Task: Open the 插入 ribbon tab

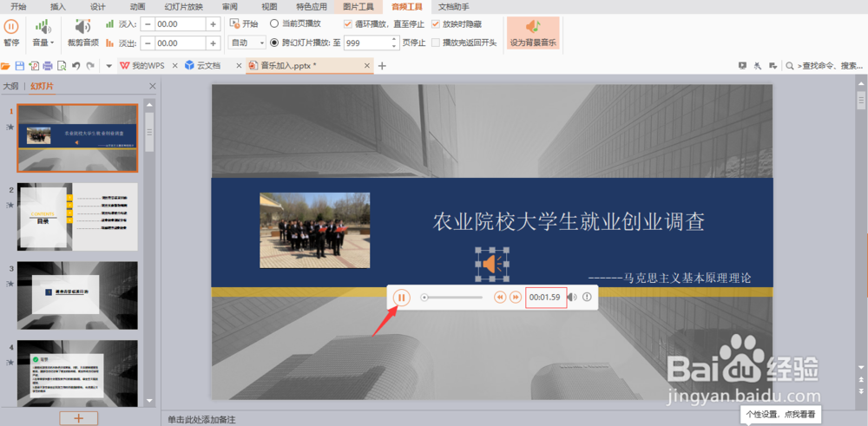Action: tap(57, 7)
